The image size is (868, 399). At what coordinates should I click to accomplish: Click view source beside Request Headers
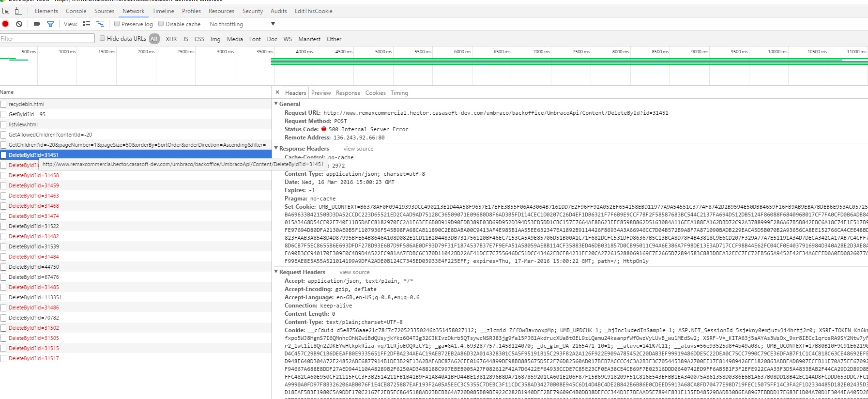(354, 272)
